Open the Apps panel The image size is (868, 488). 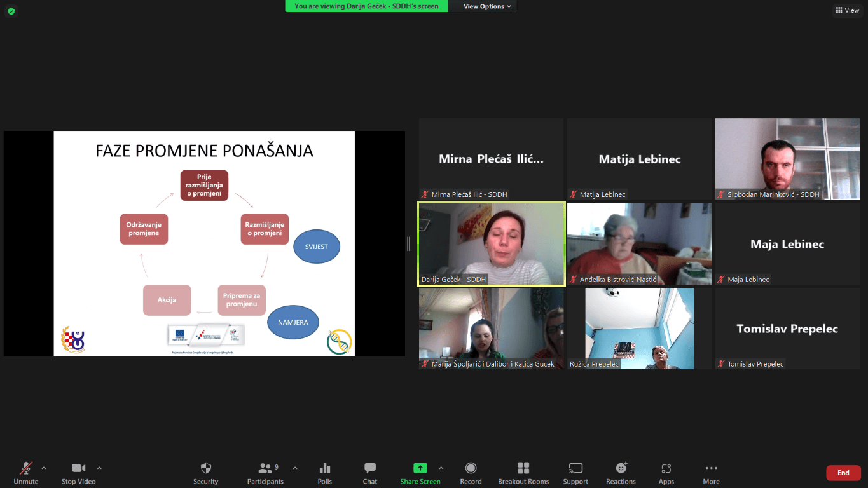[x=666, y=473]
